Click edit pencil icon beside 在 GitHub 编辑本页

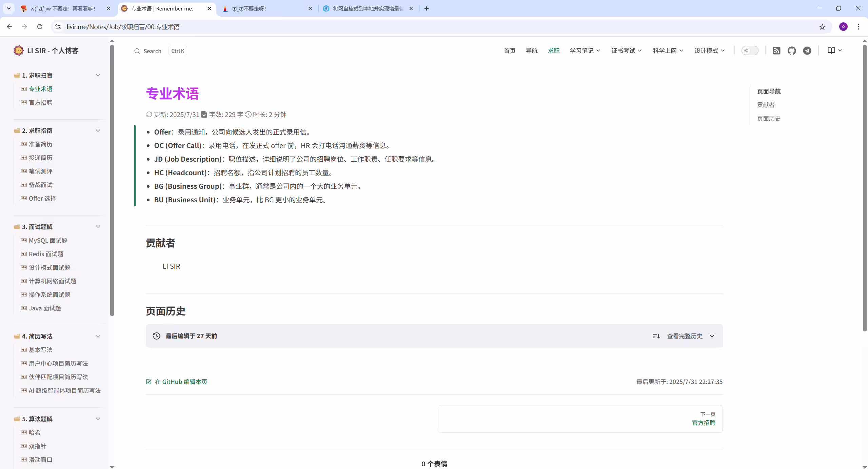point(149,382)
